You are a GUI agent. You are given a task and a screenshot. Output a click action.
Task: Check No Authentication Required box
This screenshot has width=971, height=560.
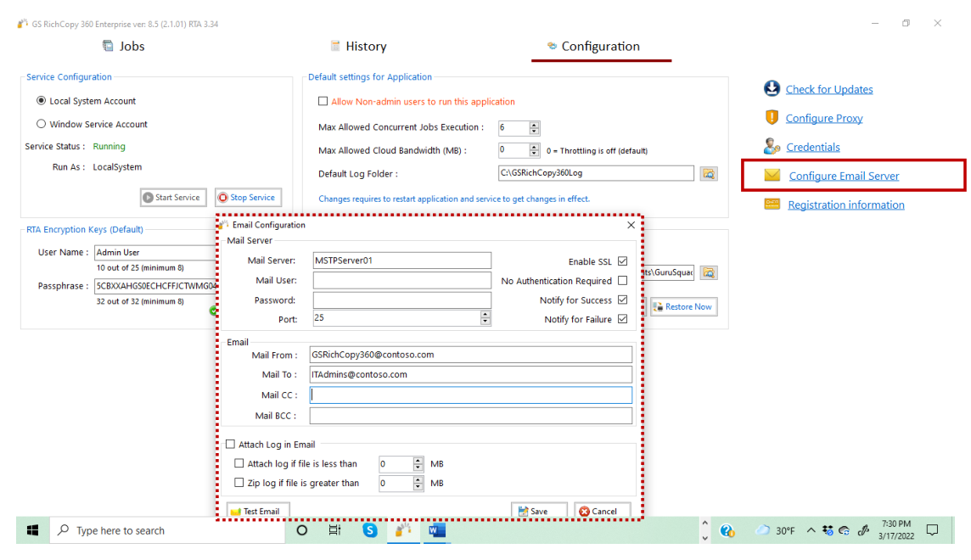click(x=622, y=280)
